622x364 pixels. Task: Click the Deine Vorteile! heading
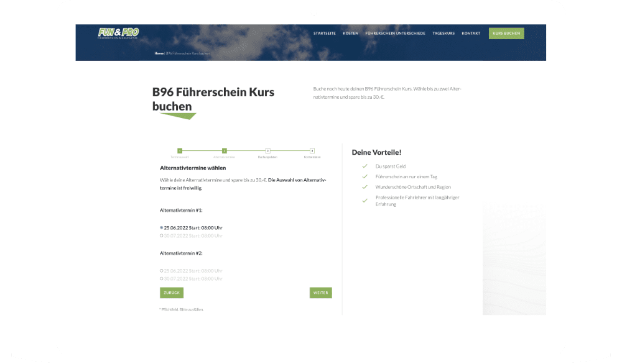tap(376, 152)
